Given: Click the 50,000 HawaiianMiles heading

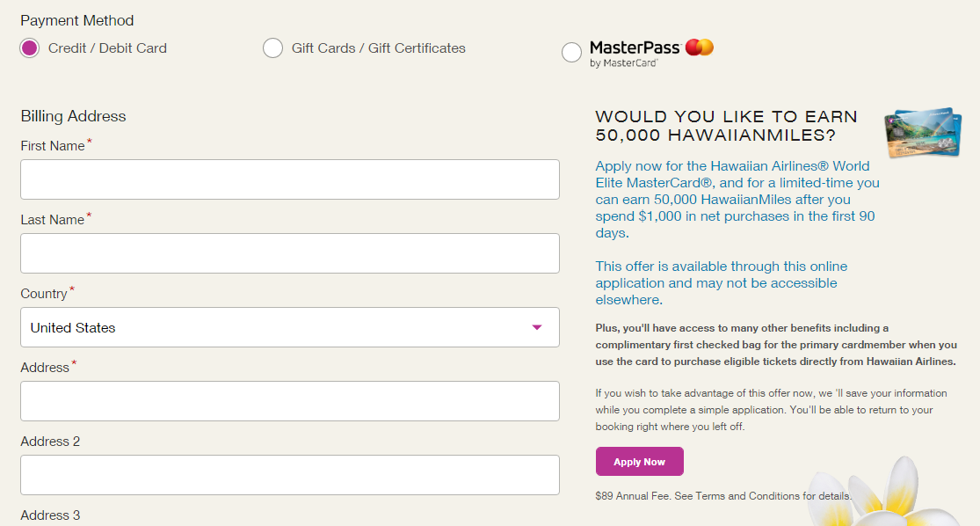Looking at the screenshot, I should point(726,126).
